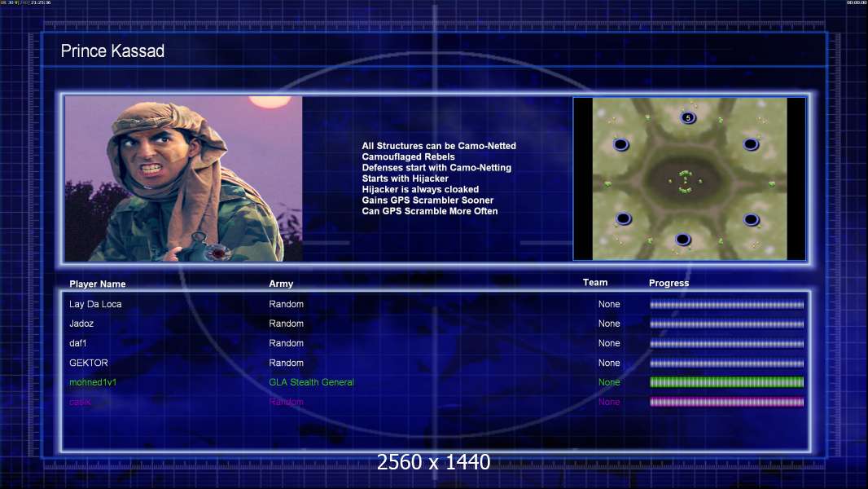The height and width of the screenshot is (489, 868).
Task: Click 'GLA Stealth General' army entry
Action: pyautogui.click(x=311, y=382)
